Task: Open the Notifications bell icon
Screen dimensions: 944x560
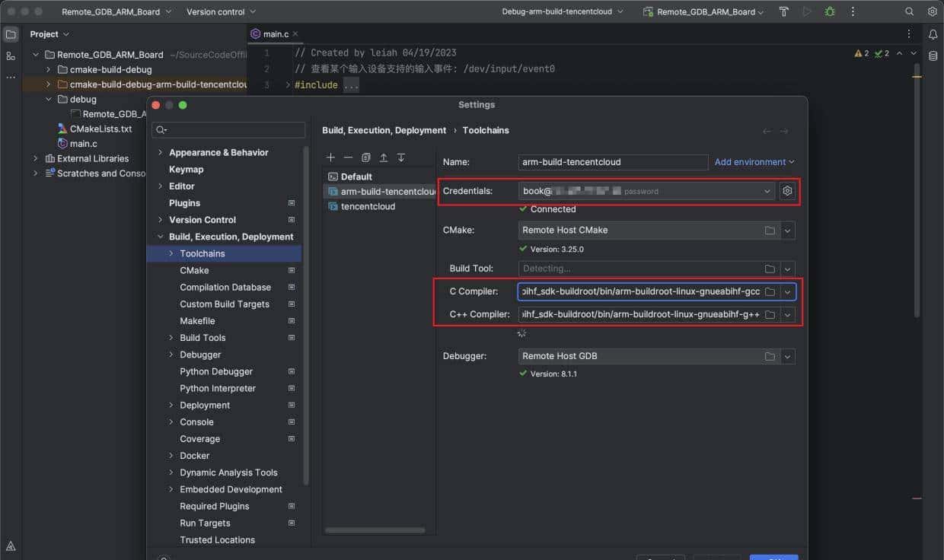Action: (x=933, y=34)
